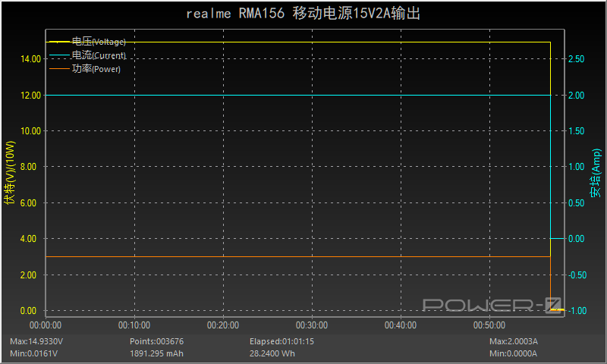Screen dimensions: 607x364
Task: Click the Min:0.0000A status value
Action: (x=514, y=353)
